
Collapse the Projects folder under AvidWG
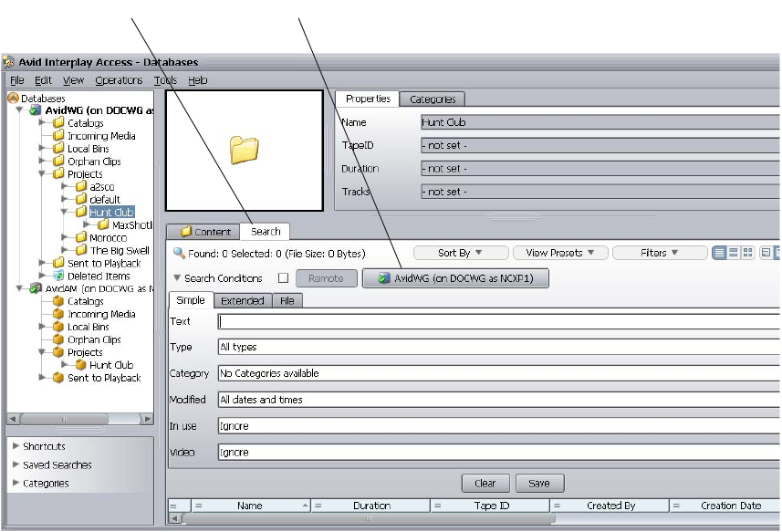pos(42,174)
